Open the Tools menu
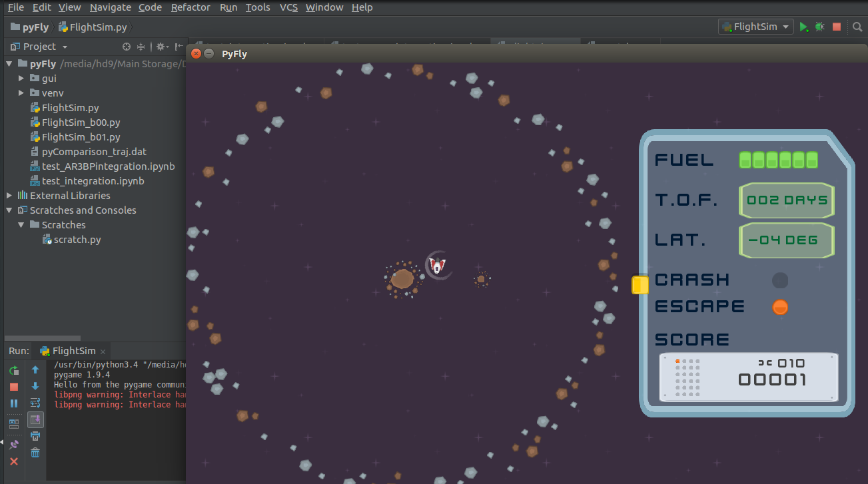Image resolution: width=868 pixels, height=484 pixels. (258, 7)
